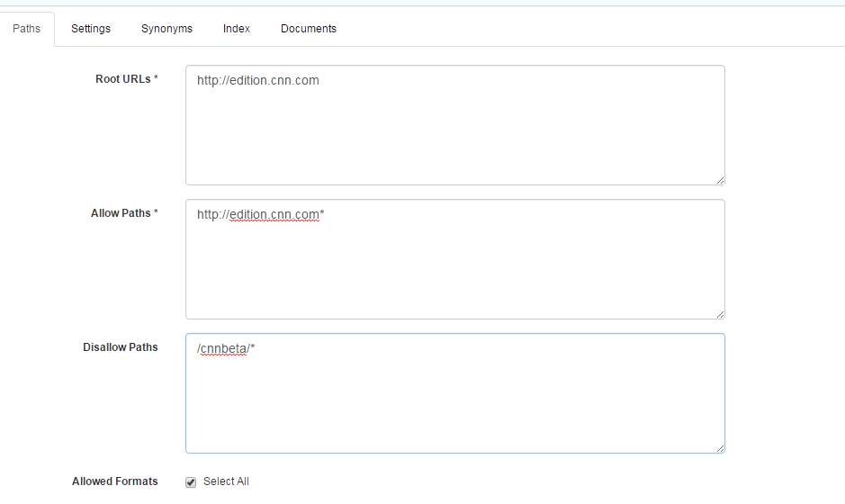Click the Allowed Formats label
The width and height of the screenshot is (845, 504).
[115, 481]
